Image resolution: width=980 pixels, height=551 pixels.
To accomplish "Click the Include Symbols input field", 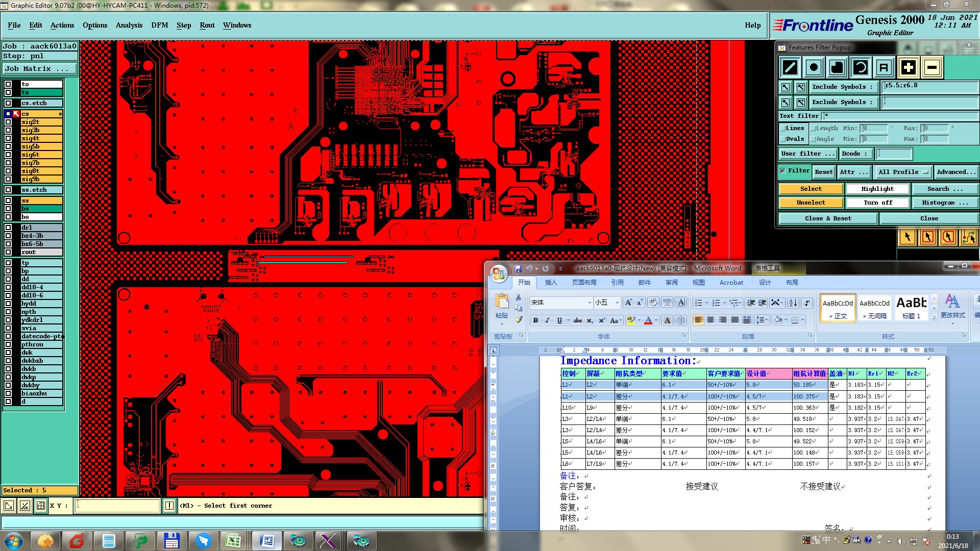I will (x=929, y=86).
